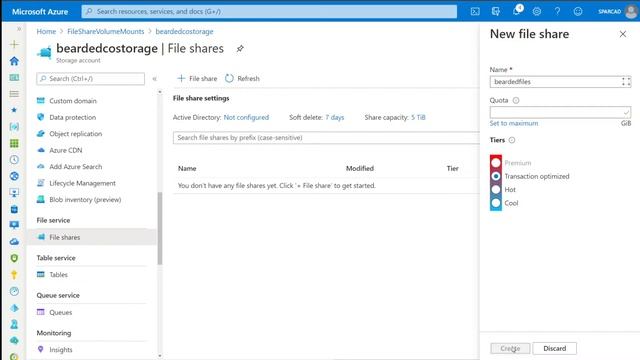Click the Discard button
This screenshot has width=640, height=360.
pos(555,348)
